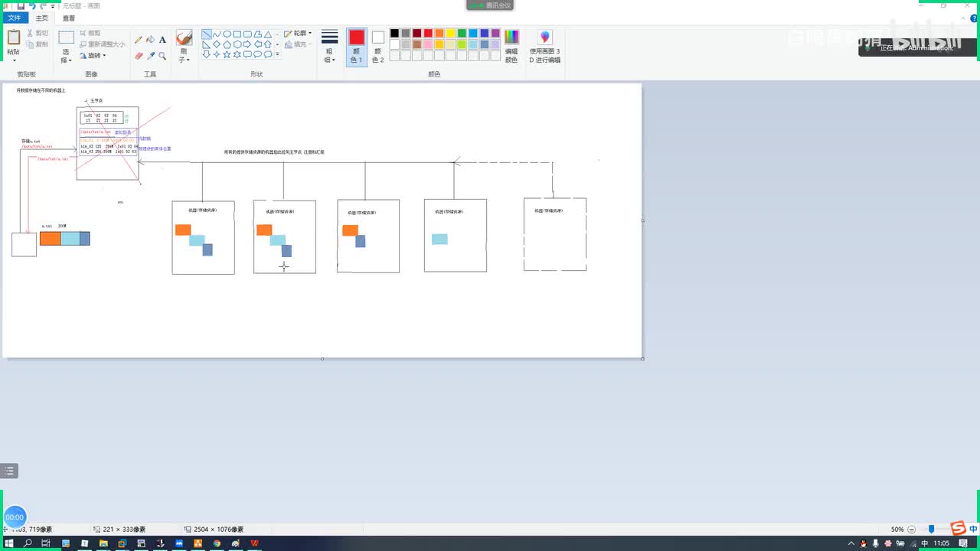Pick the purple color swatch
The width and height of the screenshot is (980, 551).
pyautogui.click(x=495, y=33)
